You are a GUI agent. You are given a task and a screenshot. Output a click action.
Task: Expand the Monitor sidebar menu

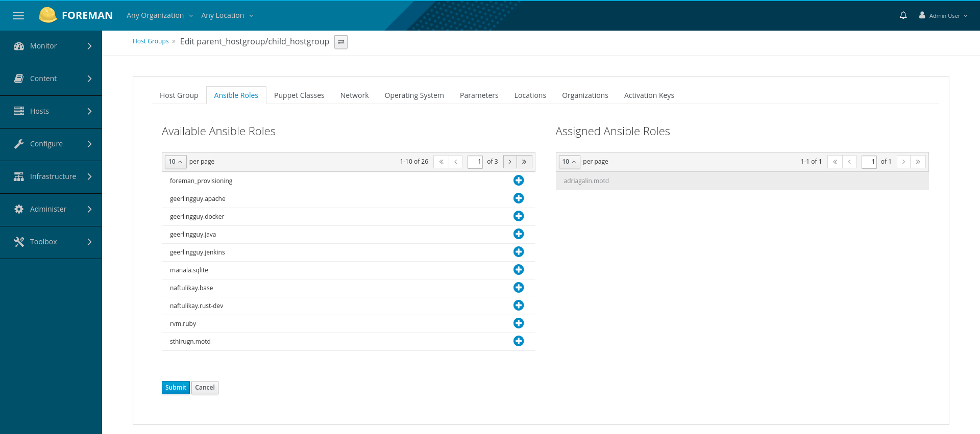click(51, 46)
